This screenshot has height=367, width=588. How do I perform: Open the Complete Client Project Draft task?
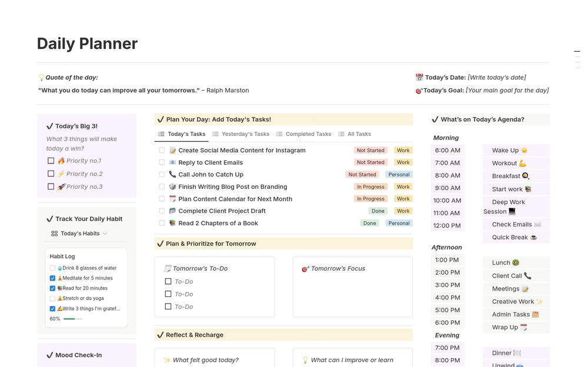point(222,211)
